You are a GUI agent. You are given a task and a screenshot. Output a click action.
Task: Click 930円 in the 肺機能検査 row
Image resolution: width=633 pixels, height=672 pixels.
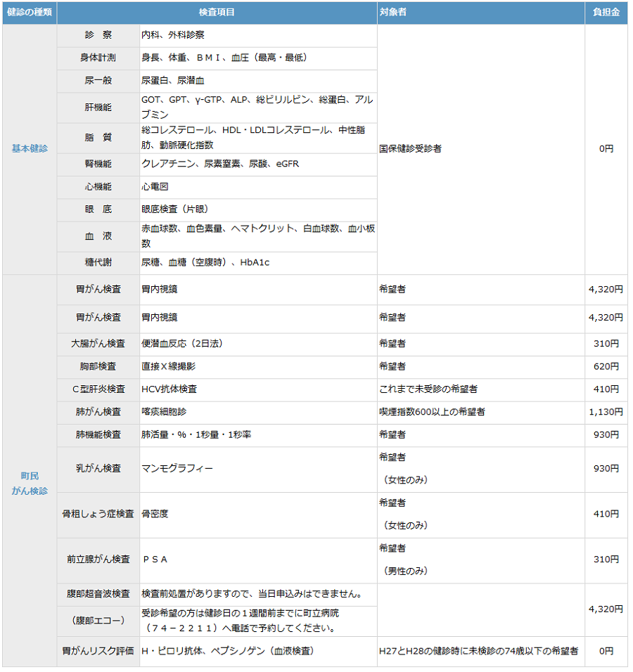606,436
